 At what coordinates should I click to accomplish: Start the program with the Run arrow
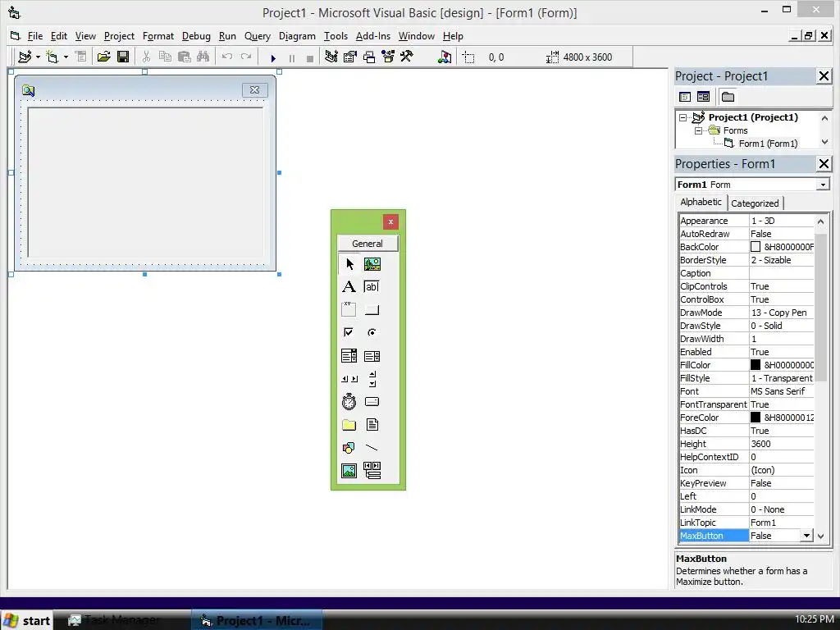273,58
